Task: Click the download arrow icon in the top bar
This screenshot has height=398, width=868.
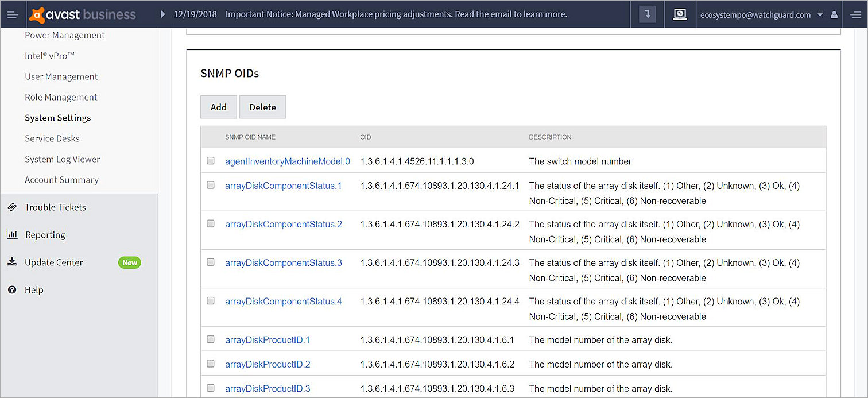Action: pos(647,14)
